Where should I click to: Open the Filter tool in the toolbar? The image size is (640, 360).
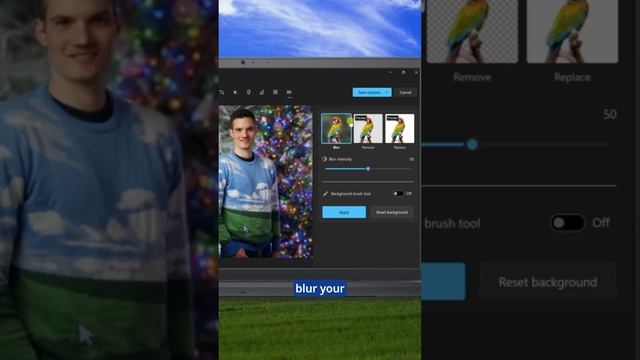tap(249, 92)
